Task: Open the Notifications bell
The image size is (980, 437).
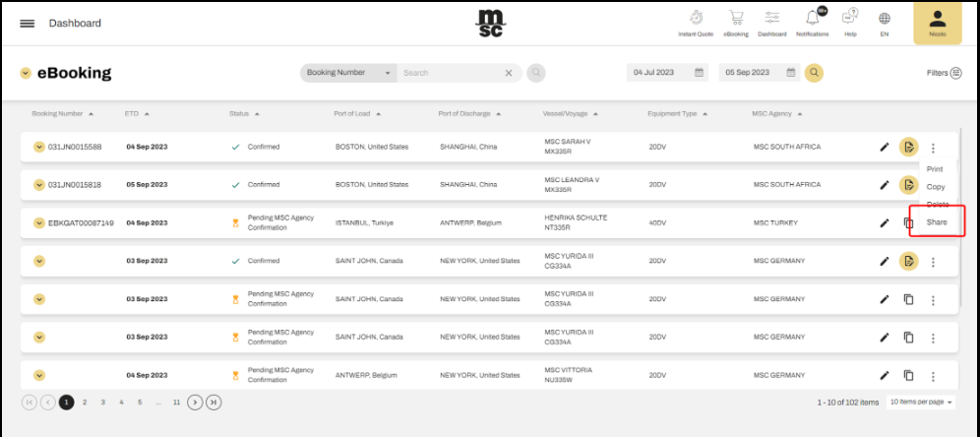Action: coord(813,24)
